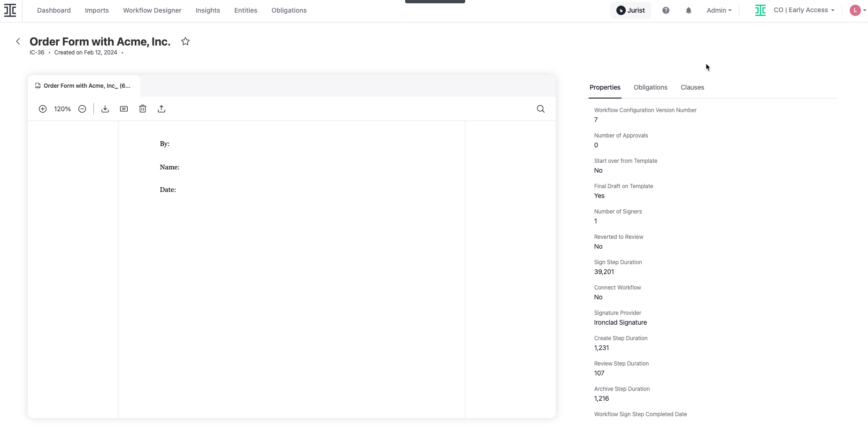
Task: Click the Name: line in the document
Action: (x=169, y=167)
